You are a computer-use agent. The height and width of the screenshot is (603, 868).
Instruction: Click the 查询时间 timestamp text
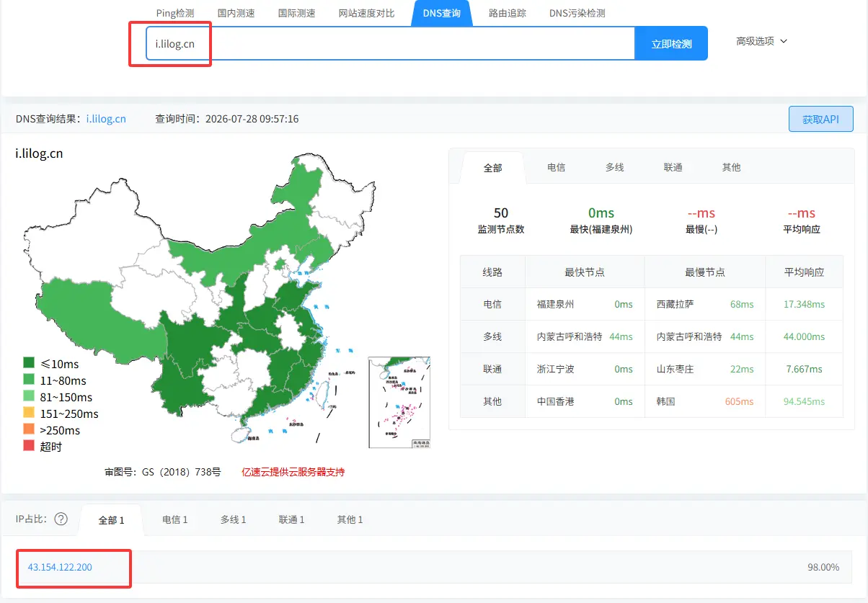pos(227,119)
